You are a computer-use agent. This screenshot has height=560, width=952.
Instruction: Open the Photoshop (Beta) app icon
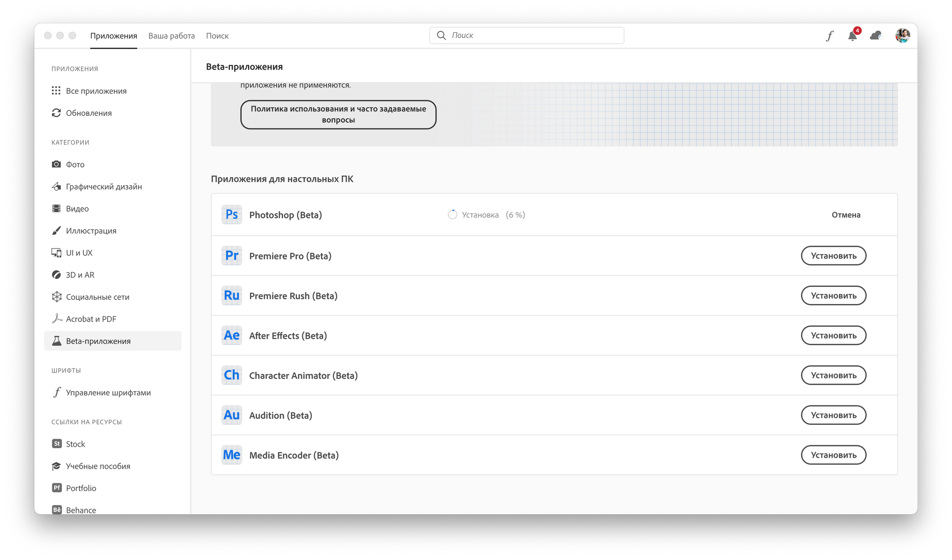click(x=231, y=215)
